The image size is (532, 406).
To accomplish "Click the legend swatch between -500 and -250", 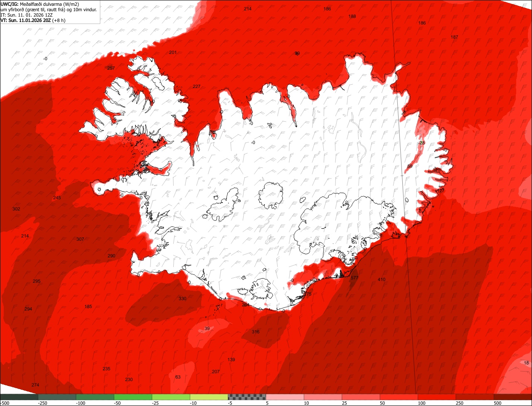I will 19,397.
